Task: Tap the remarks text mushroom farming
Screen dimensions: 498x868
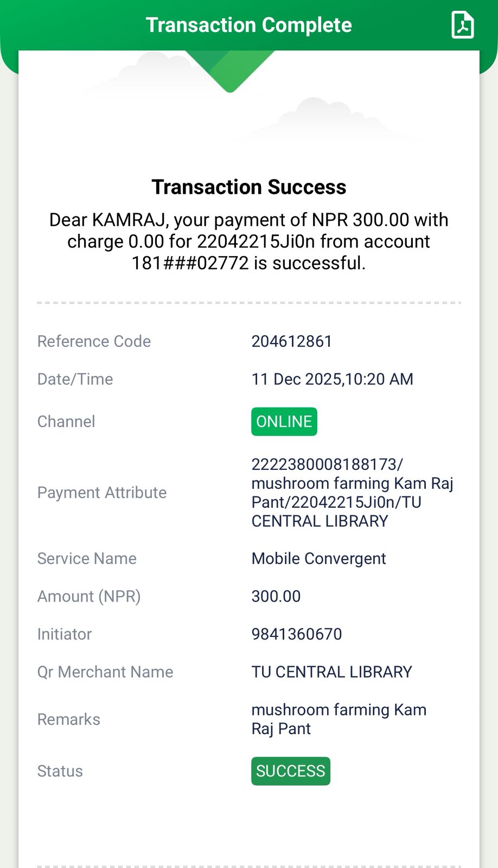Action: tap(339, 719)
